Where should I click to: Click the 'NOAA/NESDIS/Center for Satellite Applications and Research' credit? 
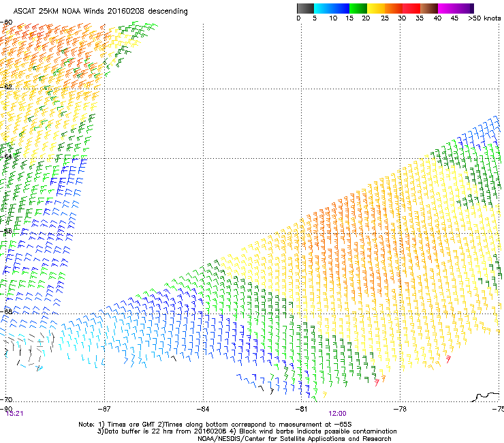tap(294, 439)
